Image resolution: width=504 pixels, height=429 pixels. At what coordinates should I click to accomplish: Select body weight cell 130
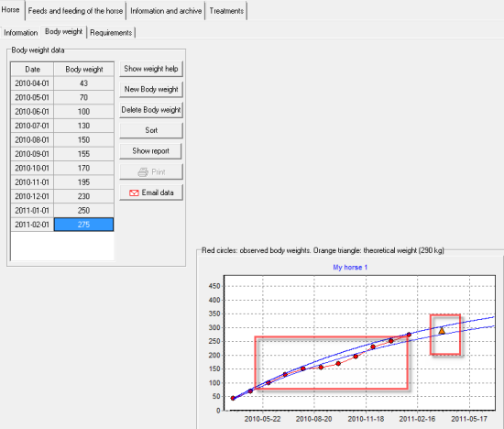(84, 126)
